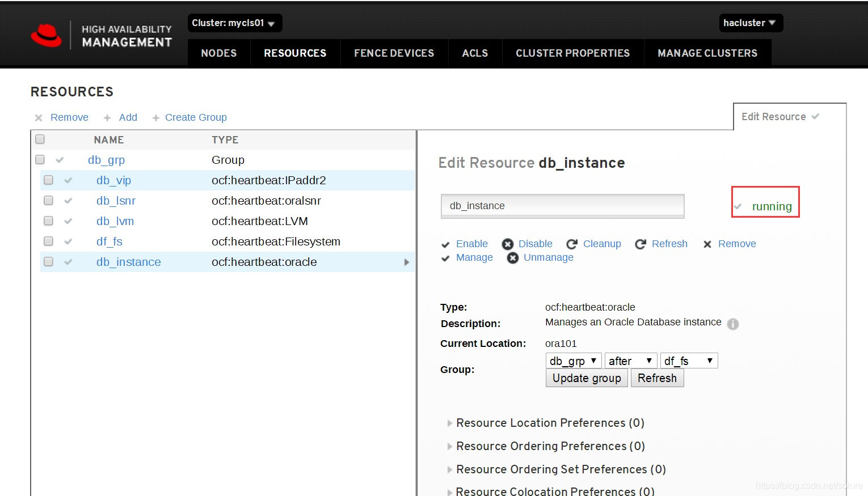Click the Add icon to create a resource
868x496 pixels.
(107, 117)
